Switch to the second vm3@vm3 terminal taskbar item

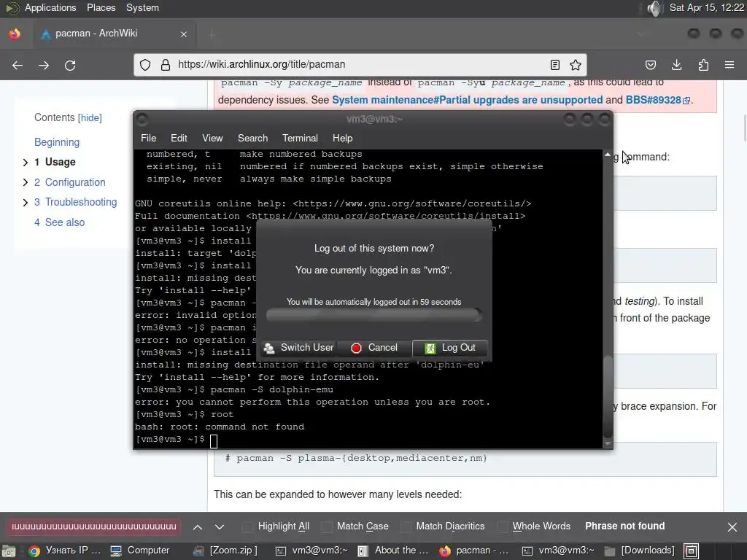(x=559, y=551)
